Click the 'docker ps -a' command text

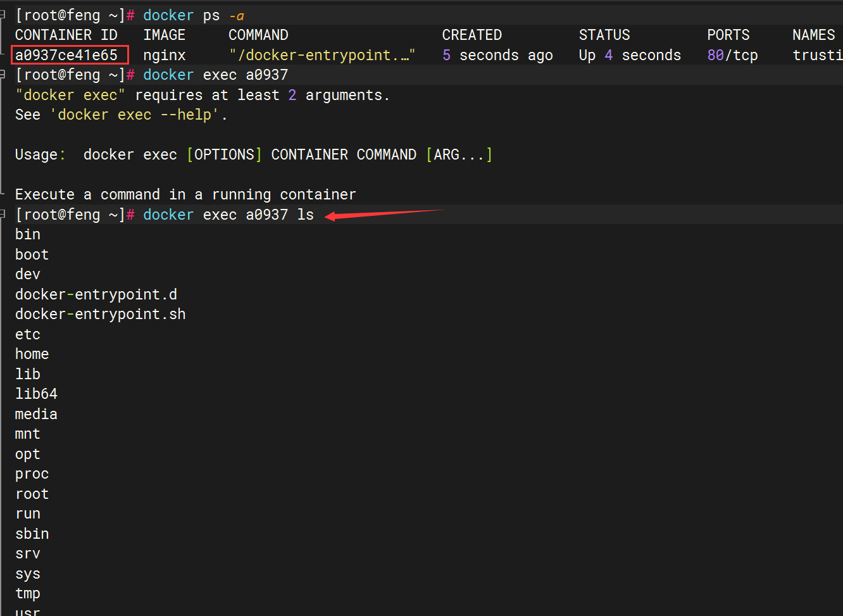pyautogui.click(x=194, y=15)
